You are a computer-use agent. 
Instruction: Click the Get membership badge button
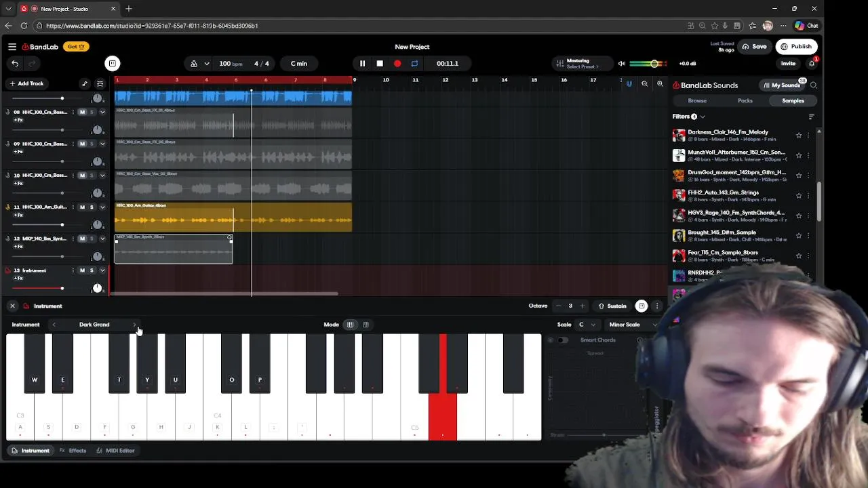(75, 47)
